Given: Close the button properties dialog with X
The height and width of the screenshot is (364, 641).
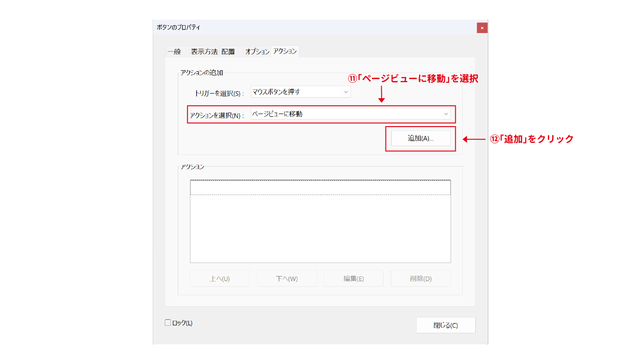Looking at the screenshot, I should (x=482, y=28).
